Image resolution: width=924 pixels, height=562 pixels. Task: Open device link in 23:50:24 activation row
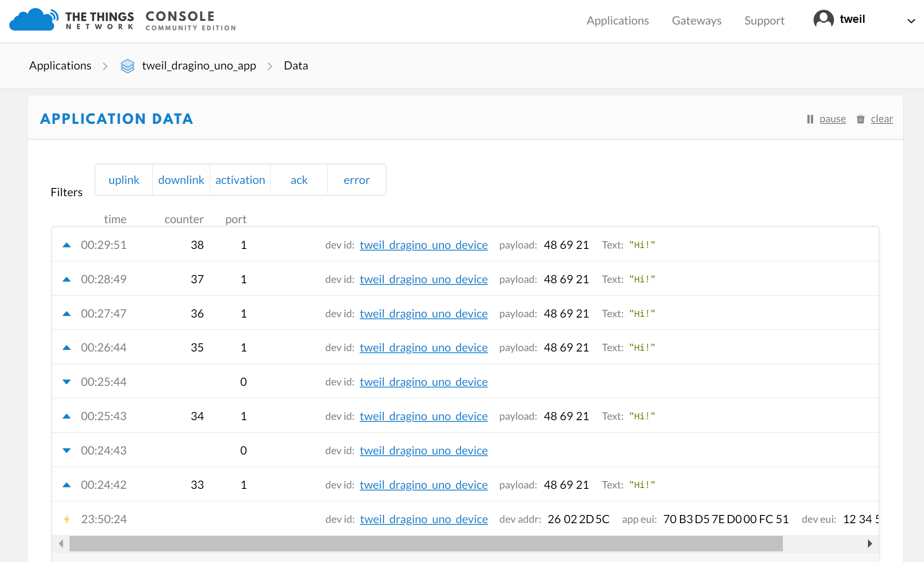click(424, 519)
